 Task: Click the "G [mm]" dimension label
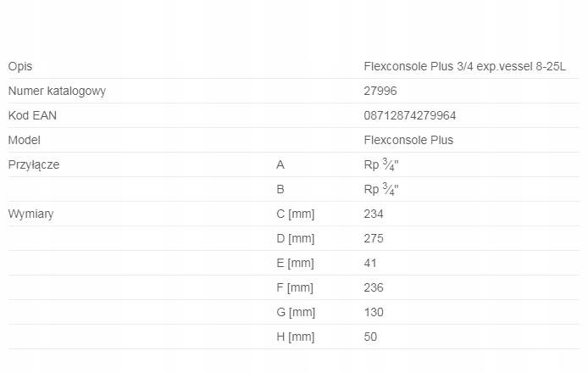297,313
